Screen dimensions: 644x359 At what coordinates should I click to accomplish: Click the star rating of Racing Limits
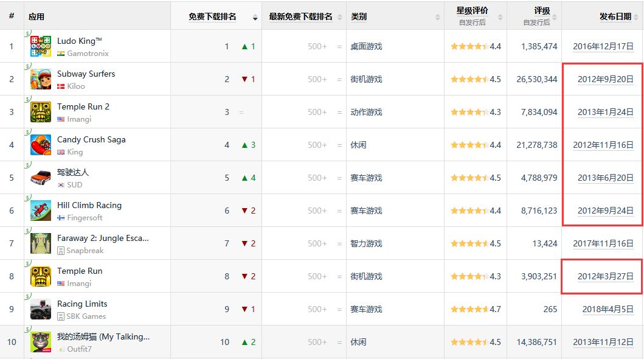tap(469, 309)
